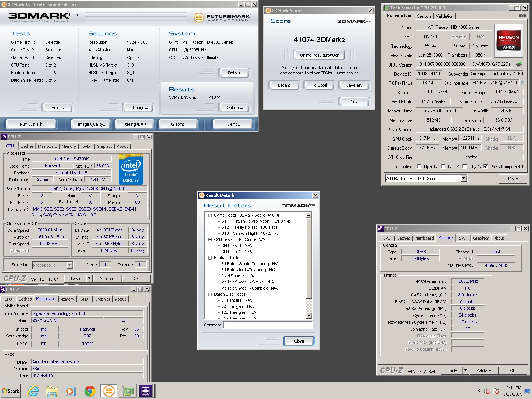Click the Close button in GPU-Z
Viewport: 532px width, 399px height.
(513, 179)
